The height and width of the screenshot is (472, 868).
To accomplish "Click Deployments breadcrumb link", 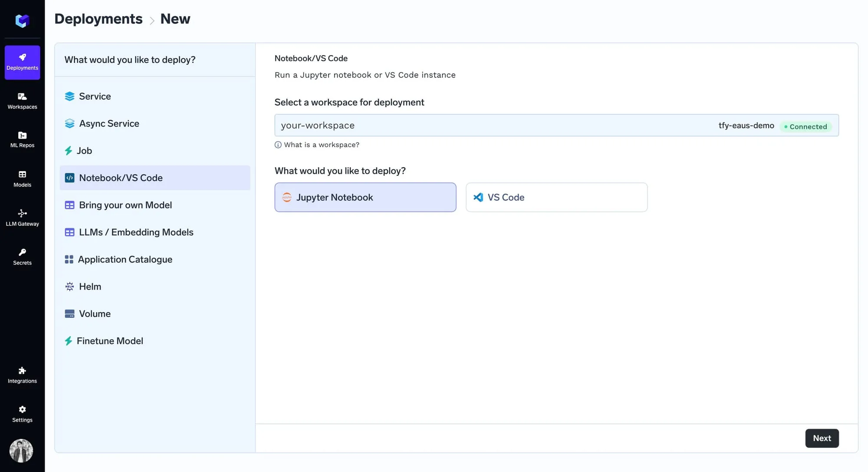I will [99, 19].
